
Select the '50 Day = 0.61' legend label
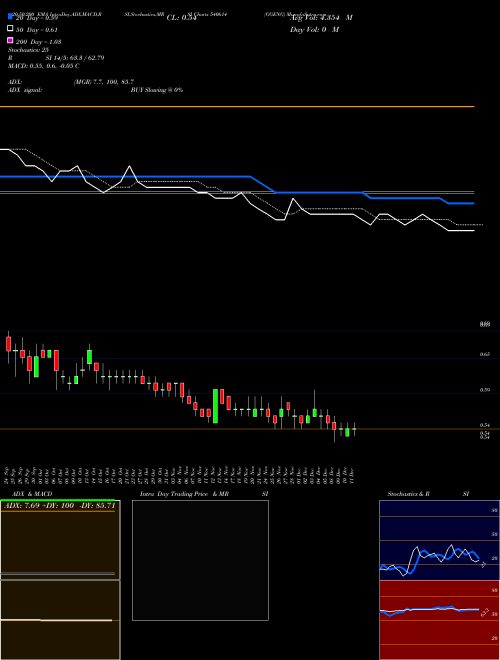pyautogui.click(x=37, y=30)
